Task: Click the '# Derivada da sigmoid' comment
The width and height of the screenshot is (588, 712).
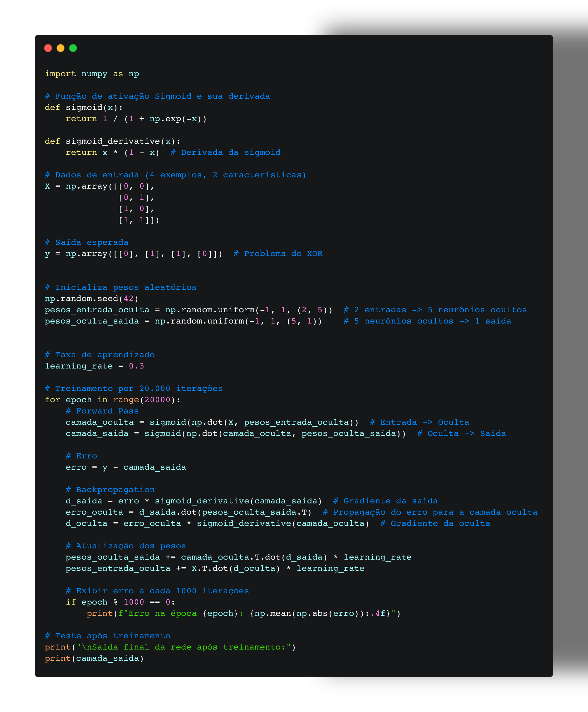Action: (x=225, y=152)
